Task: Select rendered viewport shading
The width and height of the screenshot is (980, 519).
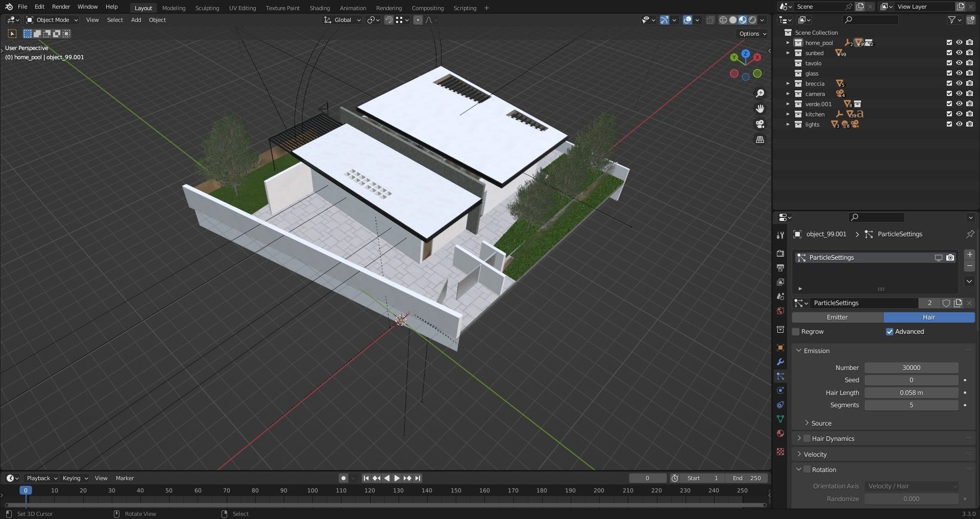Action: (752, 20)
